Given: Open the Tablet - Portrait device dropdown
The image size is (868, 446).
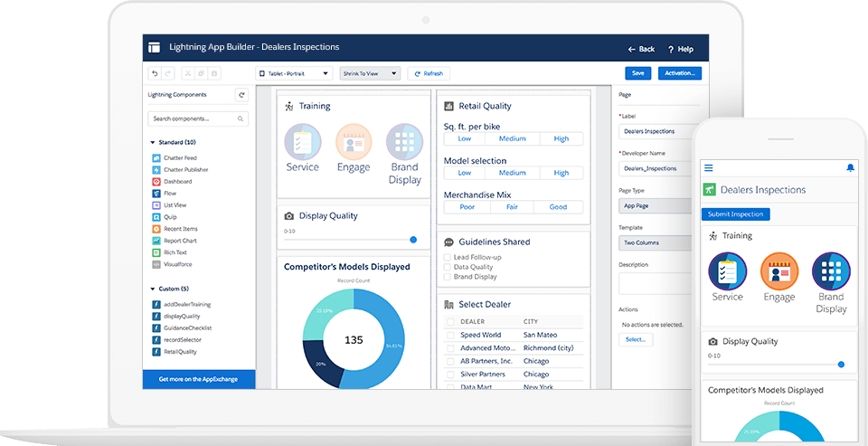Looking at the screenshot, I should (294, 73).
